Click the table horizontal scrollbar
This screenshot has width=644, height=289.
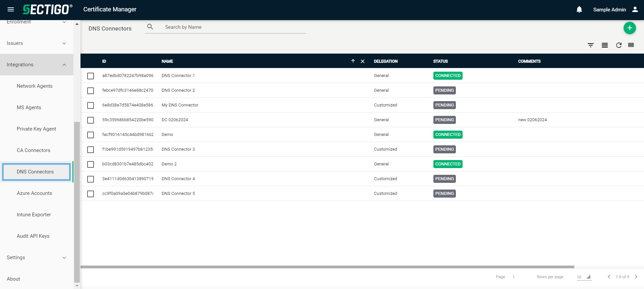(x=327, y=267)
